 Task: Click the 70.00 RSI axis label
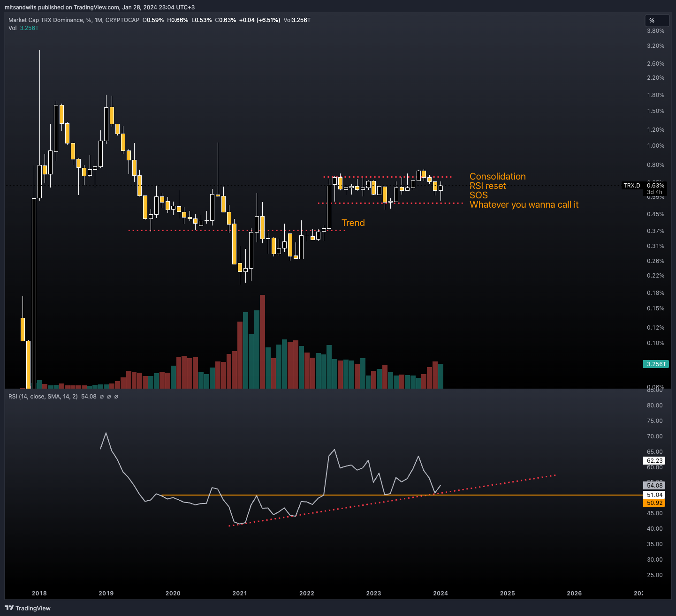point(655,436)
